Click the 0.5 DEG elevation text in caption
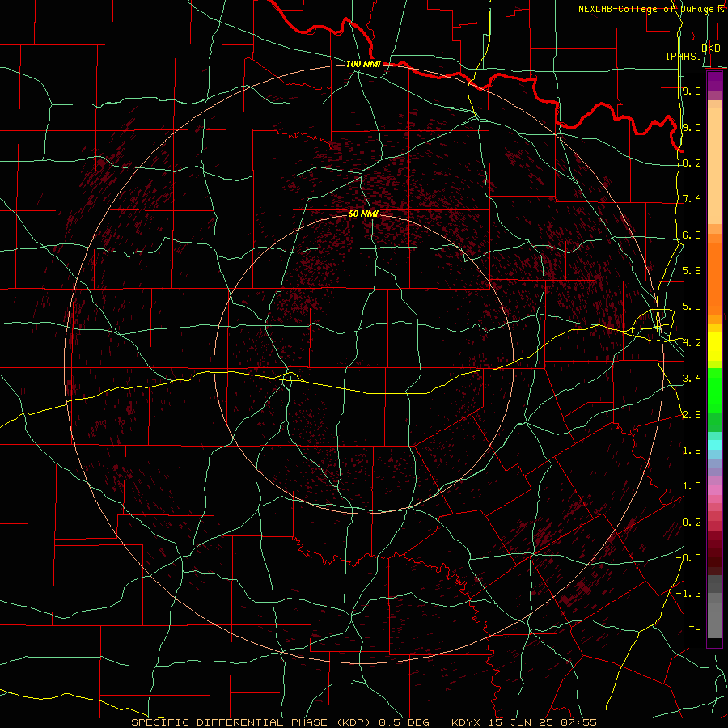This screenshot has width=728, height=728. [x=404, y=722]
